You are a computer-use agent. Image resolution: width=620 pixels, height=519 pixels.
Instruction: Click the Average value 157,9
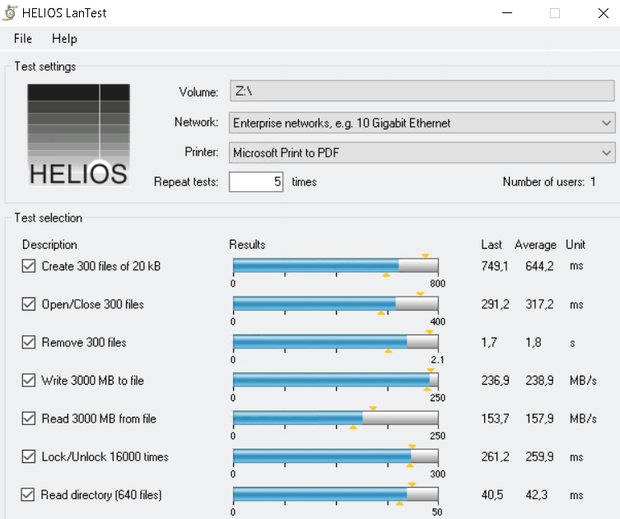[x=539, y=419]
